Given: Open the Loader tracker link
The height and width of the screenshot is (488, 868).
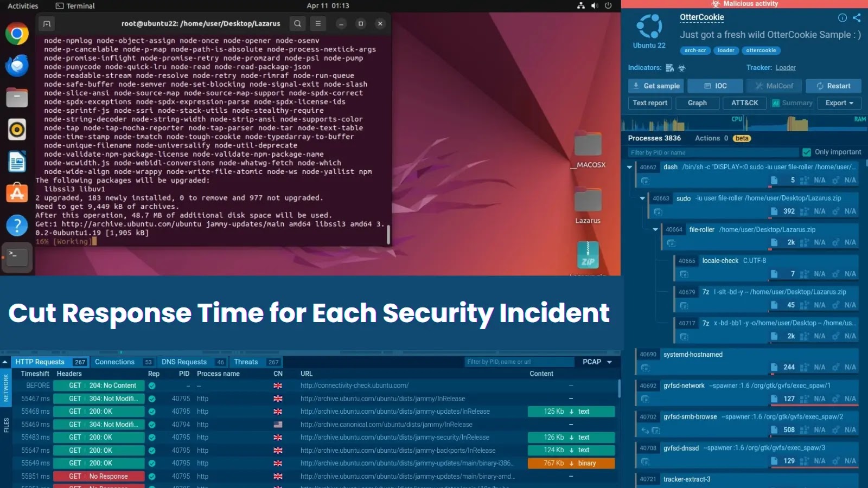Looking at the screenshot, I should coord(786,67).
